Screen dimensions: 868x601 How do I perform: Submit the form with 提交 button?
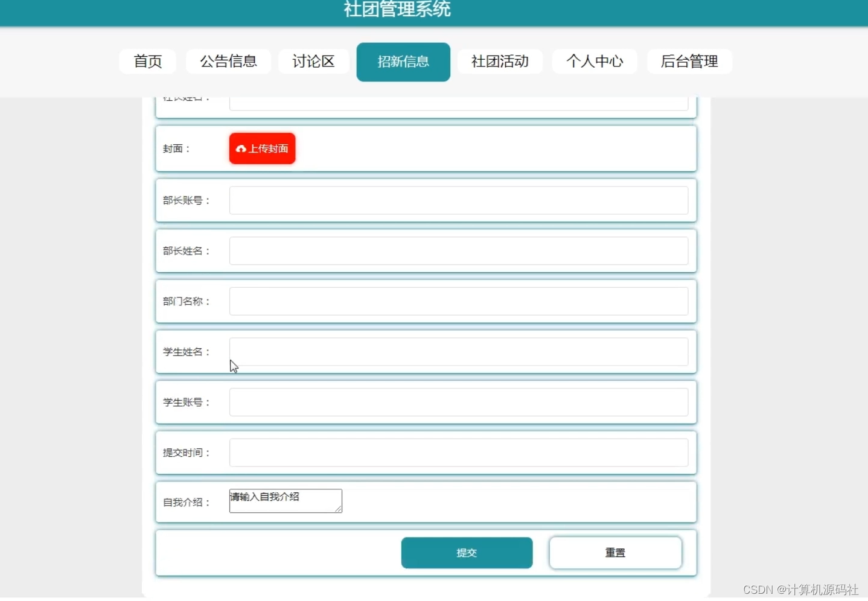467,553
